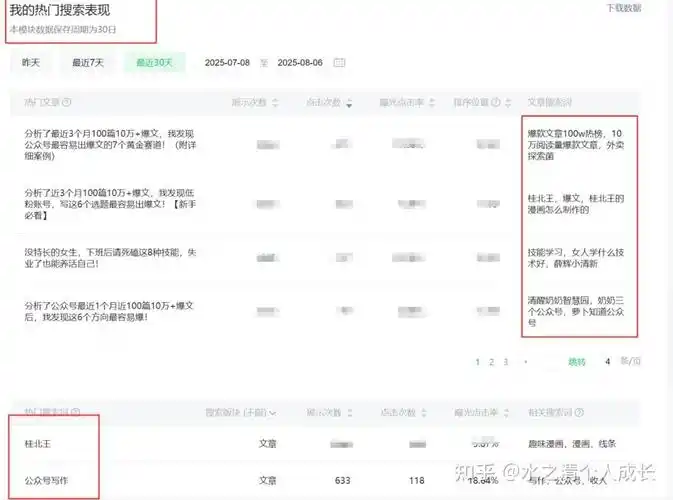Open the help icon next to 热门文章

(x=67, y=102)
